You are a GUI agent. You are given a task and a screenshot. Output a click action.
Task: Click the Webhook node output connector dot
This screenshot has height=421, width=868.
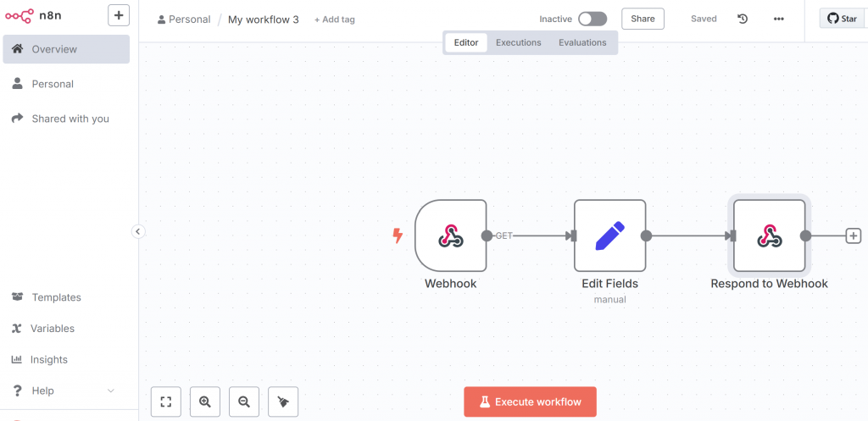pos(487,236)
